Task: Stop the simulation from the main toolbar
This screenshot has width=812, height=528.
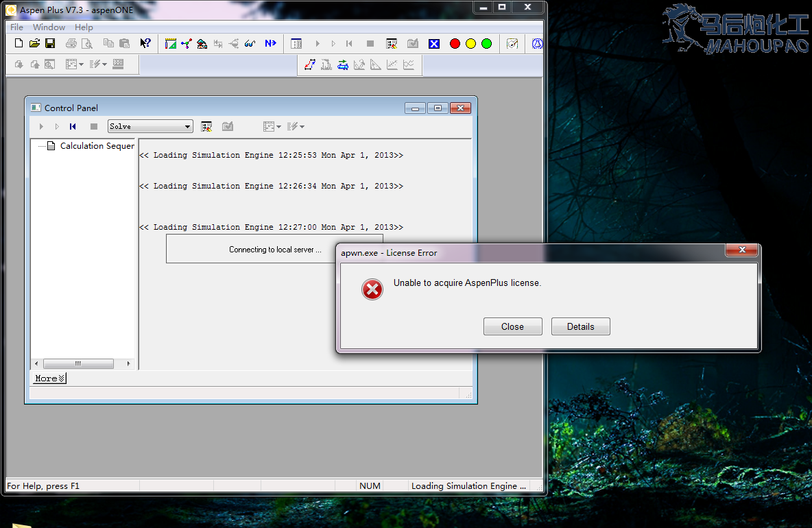Action: click(x=370, y=43)
